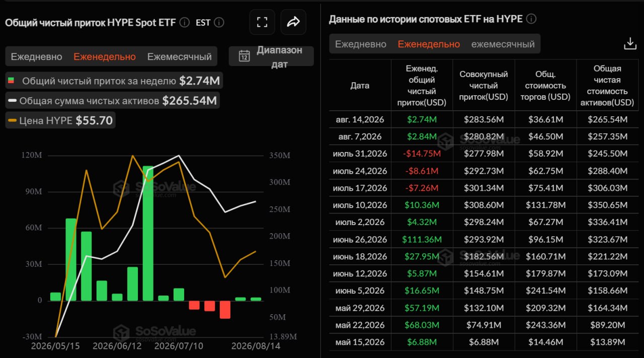Toggle Цена HYPE price legend series
The image size is (644, 358).
tap(61, 120)
